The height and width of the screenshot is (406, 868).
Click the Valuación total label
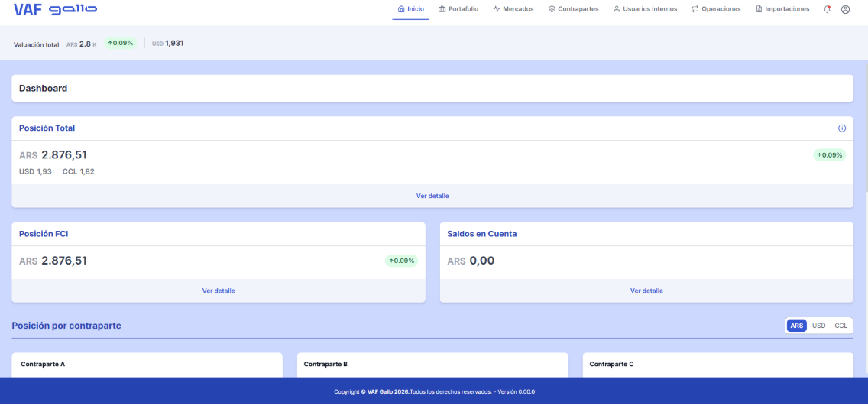point(37,44)
